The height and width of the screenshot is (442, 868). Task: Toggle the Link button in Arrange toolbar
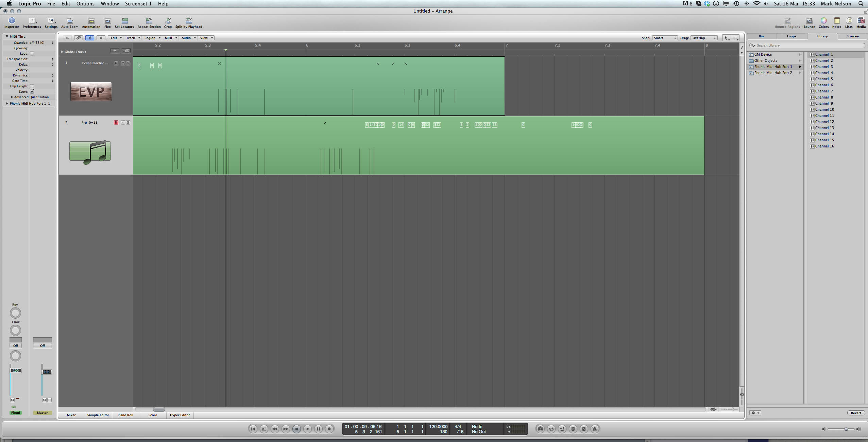(79, 38)
